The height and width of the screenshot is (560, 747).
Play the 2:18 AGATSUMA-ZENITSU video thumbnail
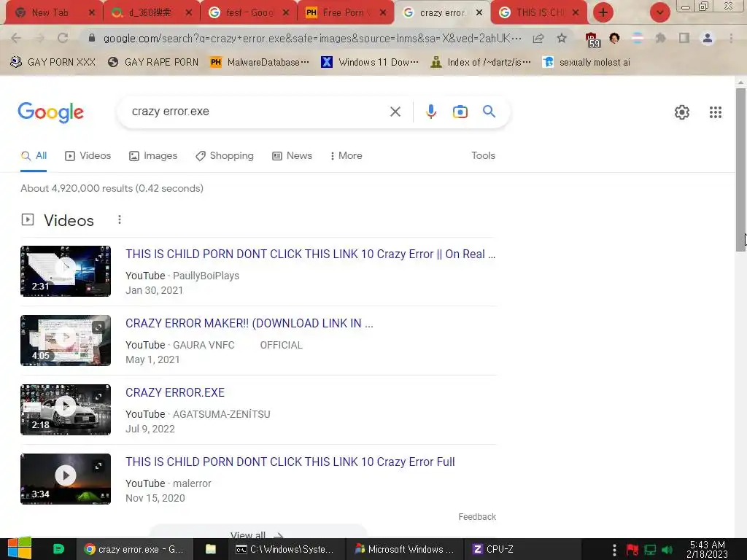click(x=66, y=410)
